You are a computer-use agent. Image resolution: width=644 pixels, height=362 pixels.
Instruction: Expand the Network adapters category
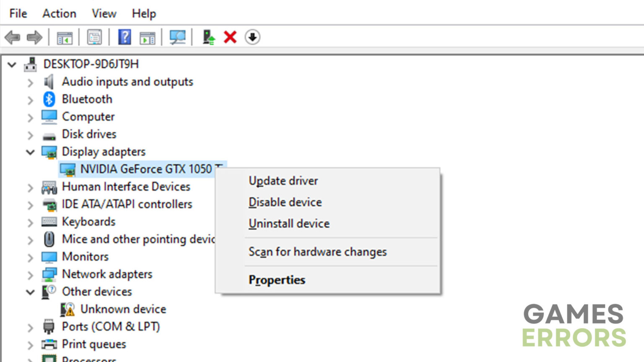[29, 274]
